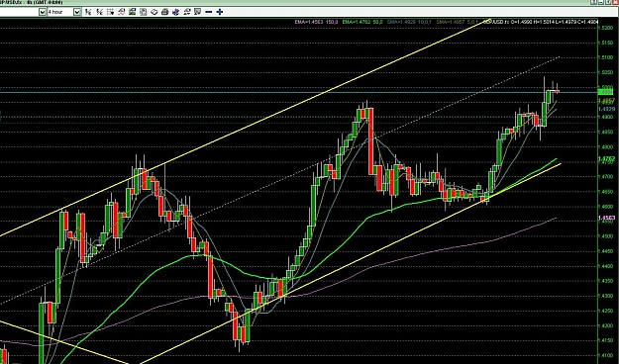Click the green chart template toolbar icon
The image size is (619, 364).
(x=132, y=12)
